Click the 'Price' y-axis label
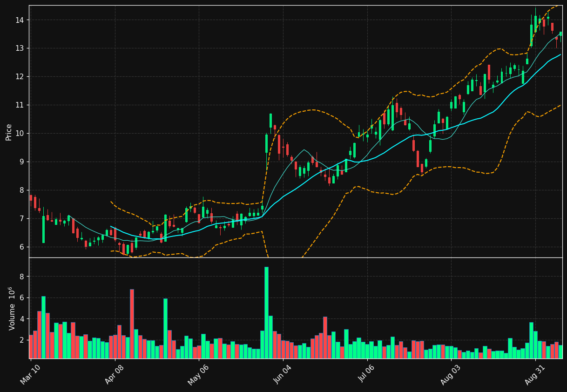This screenshot has width=567, height=392. [x=9, y=132]
